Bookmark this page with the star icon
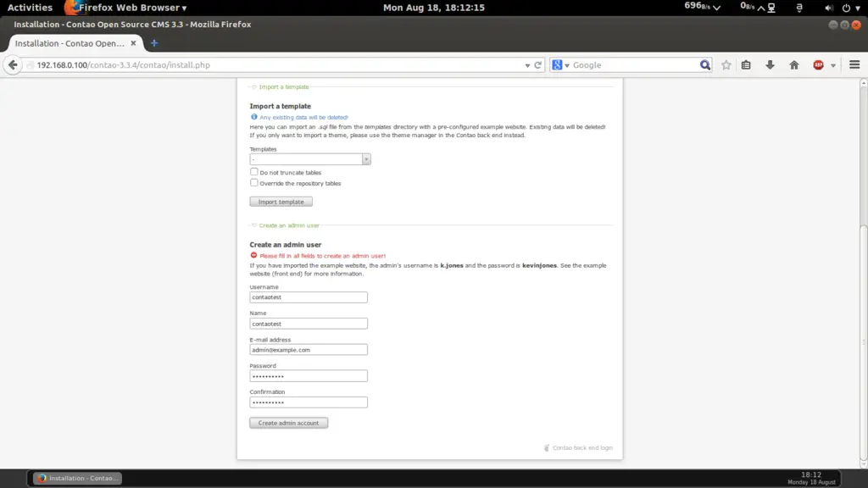This screenshot has width=868, height=488. pos(726,64)
